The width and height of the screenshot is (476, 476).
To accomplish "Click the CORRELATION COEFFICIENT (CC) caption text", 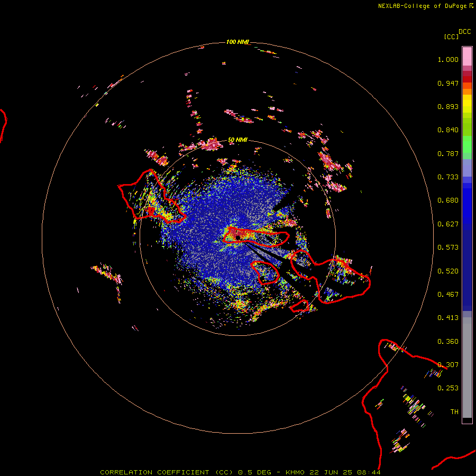I will click(167, 472).
